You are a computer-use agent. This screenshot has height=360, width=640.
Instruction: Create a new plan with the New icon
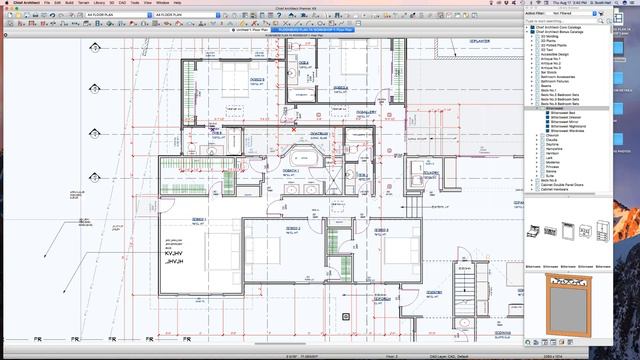point(10,16)
